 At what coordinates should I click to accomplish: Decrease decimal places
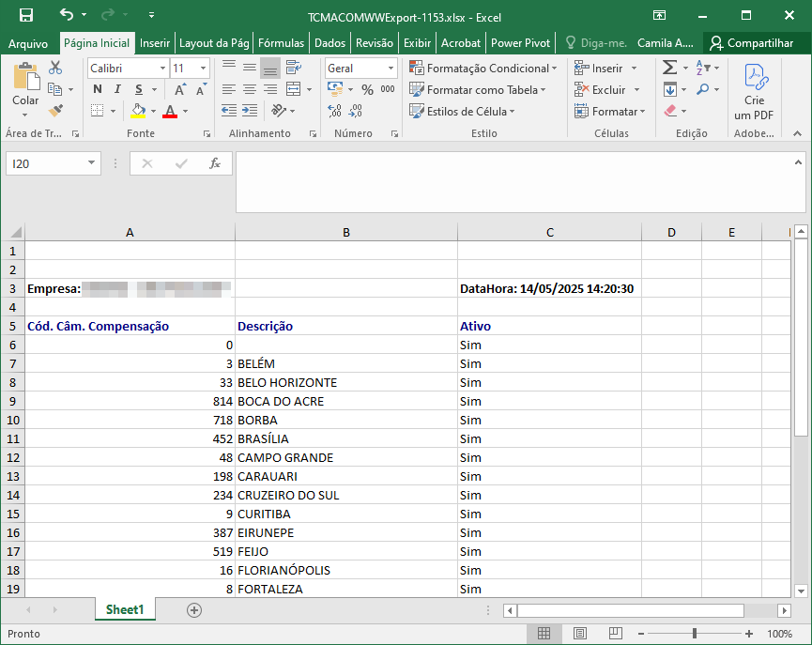[x=355, y=111]
